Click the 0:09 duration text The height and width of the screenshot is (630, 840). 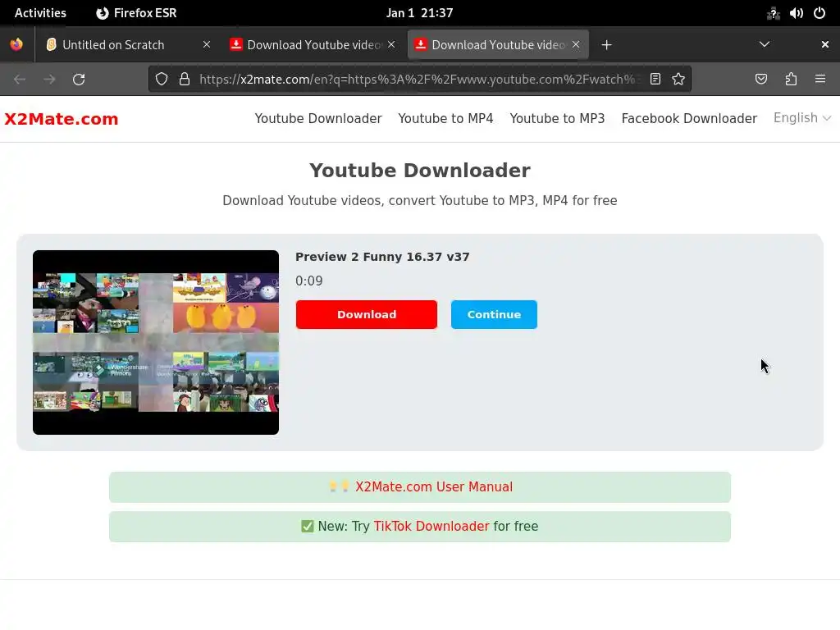309,281
